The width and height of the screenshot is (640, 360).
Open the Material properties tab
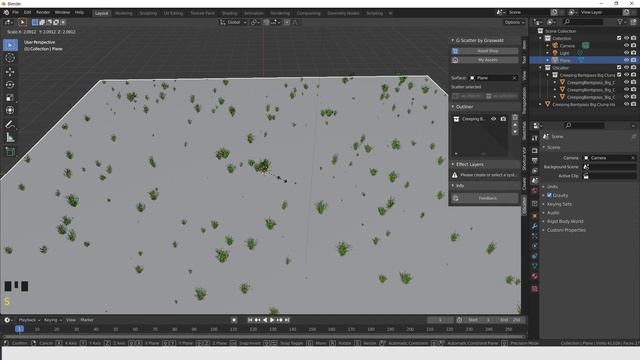pos(535,276)
